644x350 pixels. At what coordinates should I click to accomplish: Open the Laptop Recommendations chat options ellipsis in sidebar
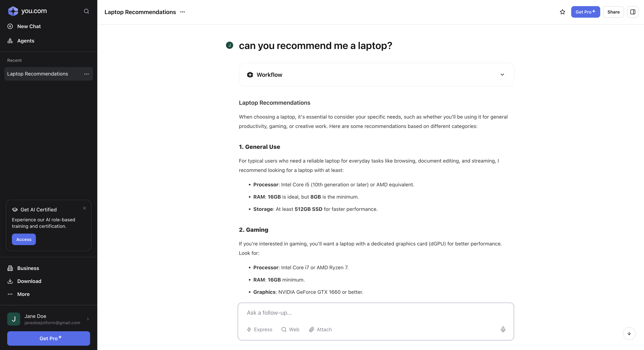tap(86, 74)
